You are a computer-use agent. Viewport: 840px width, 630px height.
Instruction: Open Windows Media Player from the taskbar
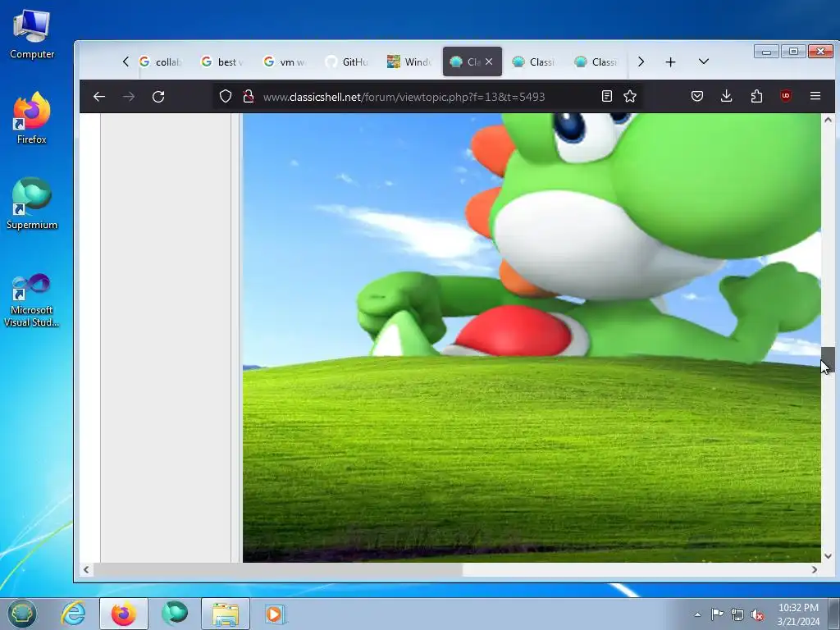[276, 614]
